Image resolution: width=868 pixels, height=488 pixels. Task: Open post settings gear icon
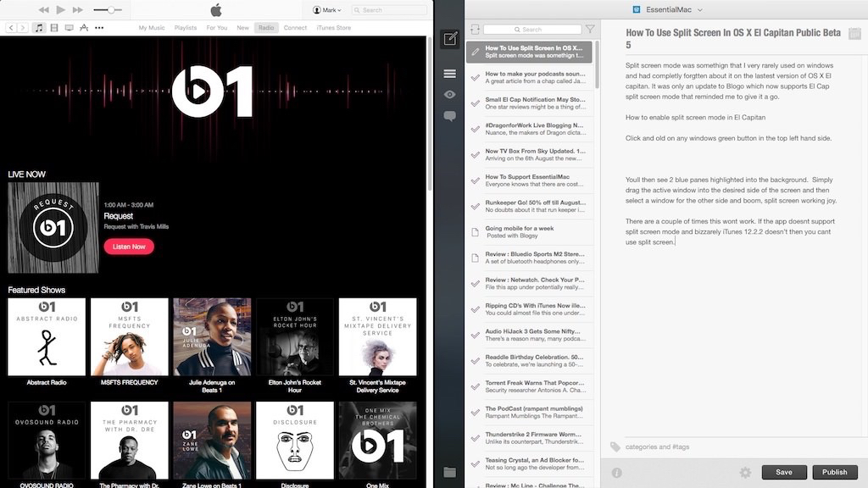[x=745, y=473]
